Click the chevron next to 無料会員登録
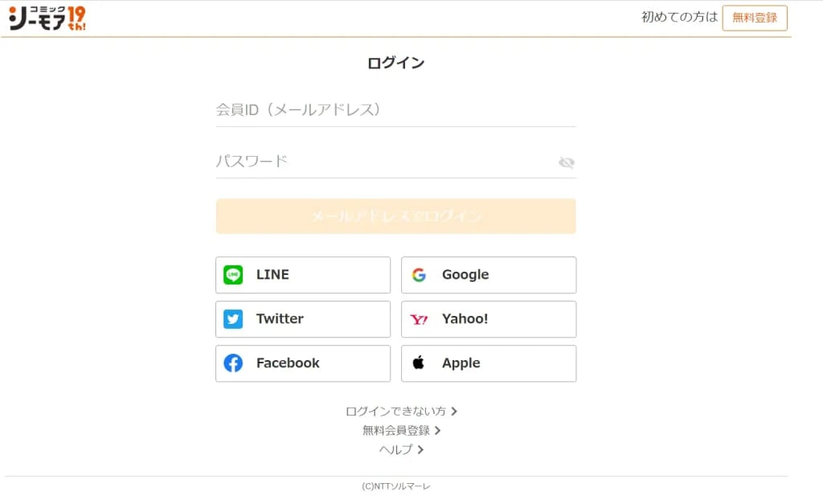 [x=438, y=431]
